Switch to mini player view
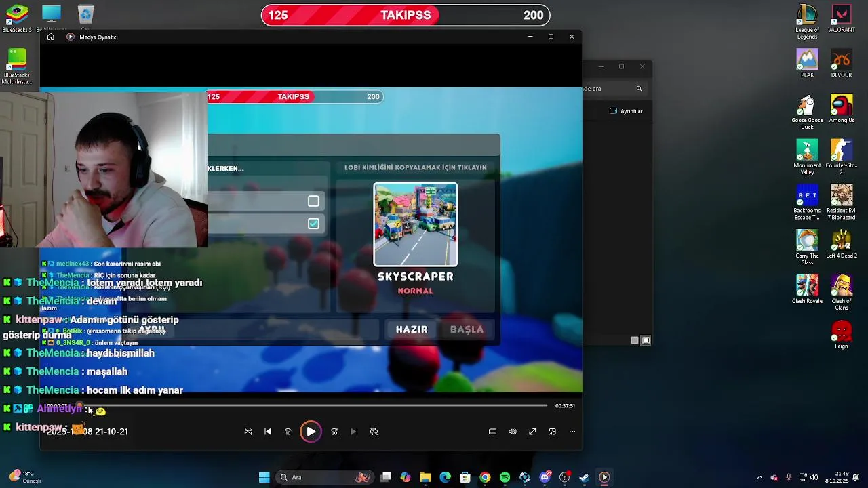868x488 pixels. [x=552, y=432]
